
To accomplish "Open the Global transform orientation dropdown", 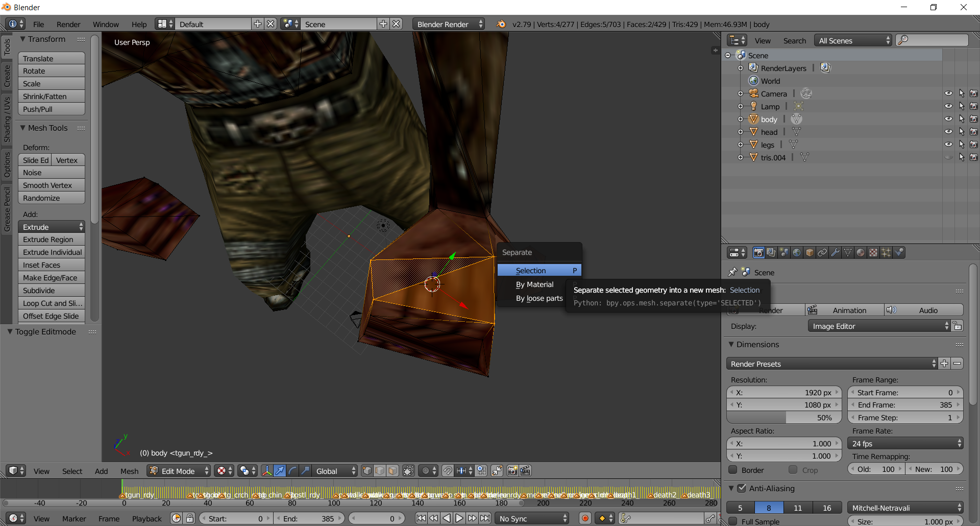I will pyautogui.click(x=334, y=471).
